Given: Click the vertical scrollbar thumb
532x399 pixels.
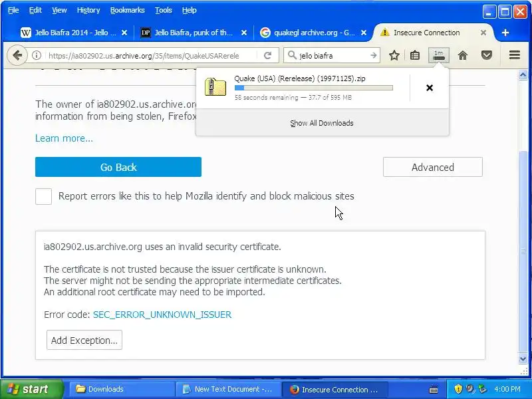Looking at the screenshot, I should click(x=523, y=251).
